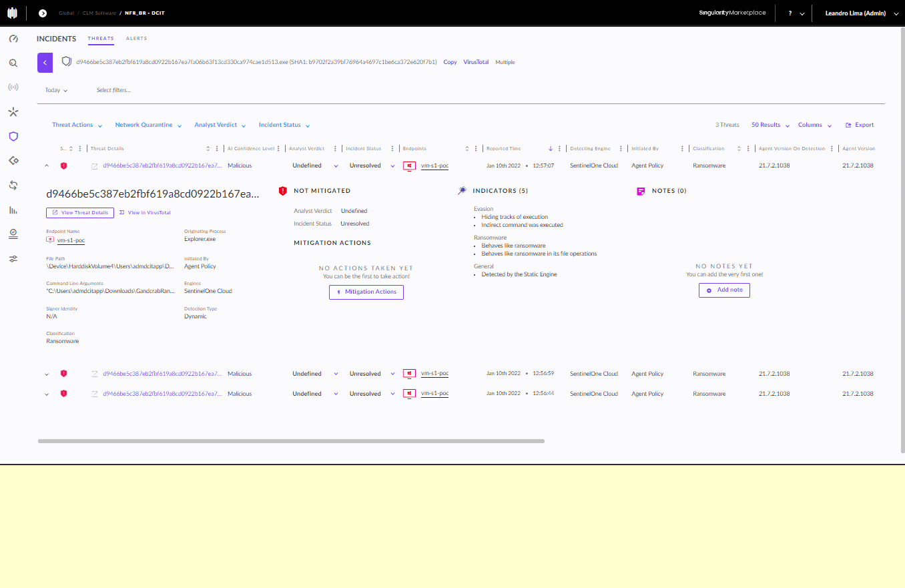Screen dimensions: 905x588
Task: Open the Detecting Engine column options menu
Action: click(x=621, y=149)
